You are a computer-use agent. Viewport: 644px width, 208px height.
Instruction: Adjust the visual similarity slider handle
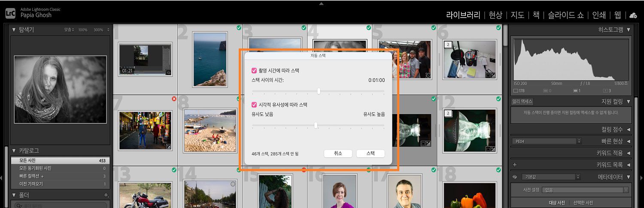click(316, 125)
